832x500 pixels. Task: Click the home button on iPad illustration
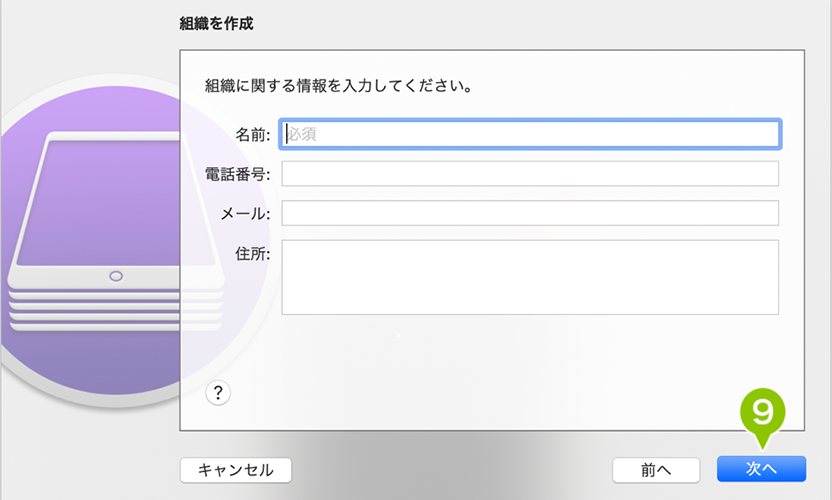click(116, 276)
